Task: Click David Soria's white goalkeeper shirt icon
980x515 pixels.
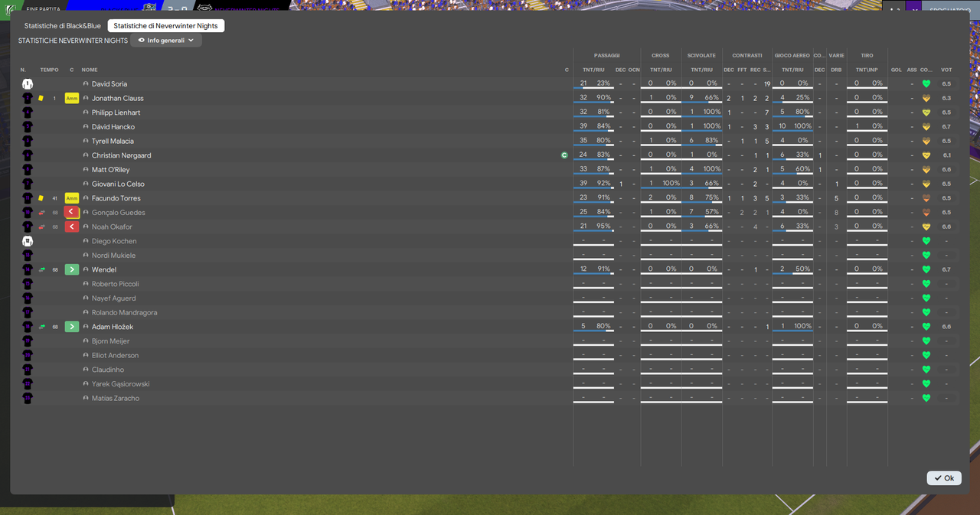Action: tap(28, 84)
